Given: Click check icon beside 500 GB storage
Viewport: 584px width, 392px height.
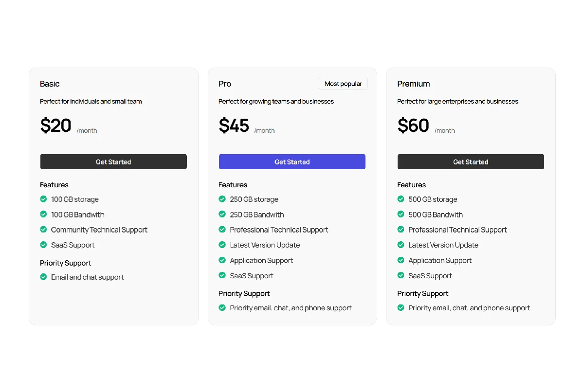Looking at the screenshot, I should [x=401, y=199].
